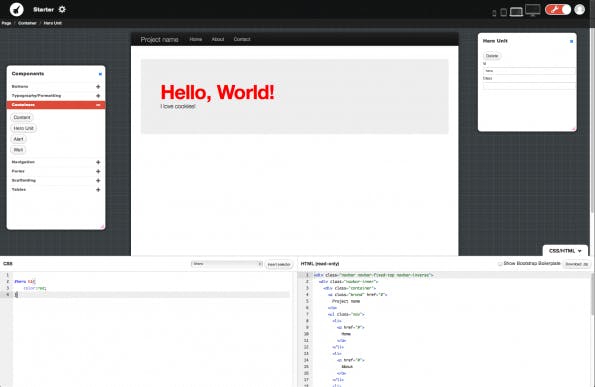Expand the Navigation component group
The image size is (595, 387).
(x=56, y=162)
